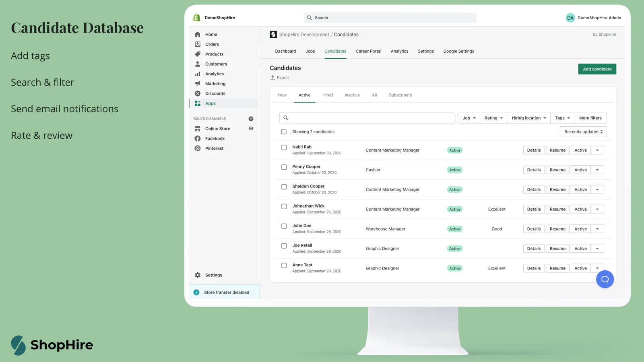Viewport: 644px width, 362px height.
Task: Click the Orders inbox icon
Action: [198, 44]
